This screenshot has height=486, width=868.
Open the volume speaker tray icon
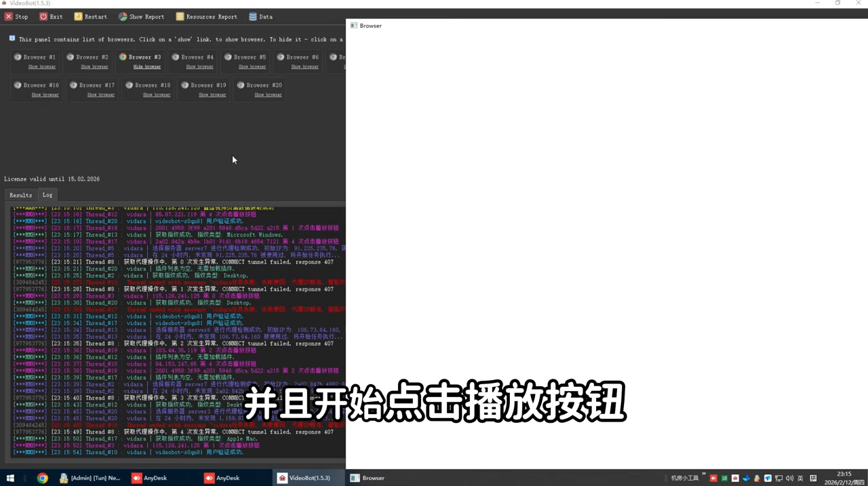pyautogui.click(x=789, y=479)
